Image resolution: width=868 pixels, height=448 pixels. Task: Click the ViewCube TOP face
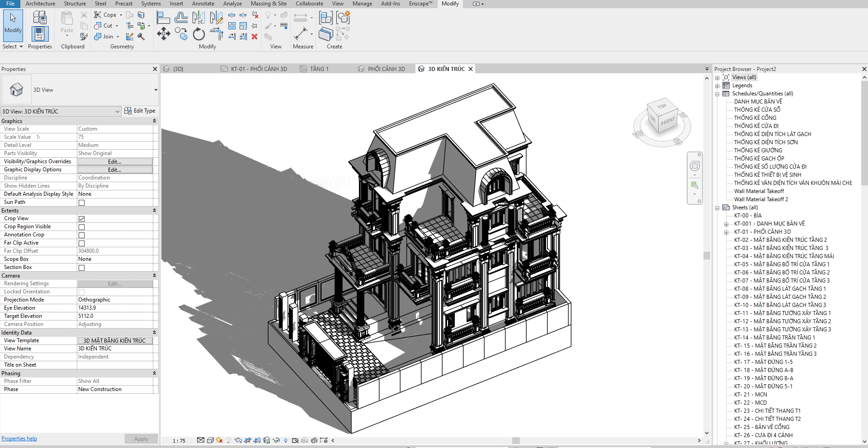tap(662, 107)
